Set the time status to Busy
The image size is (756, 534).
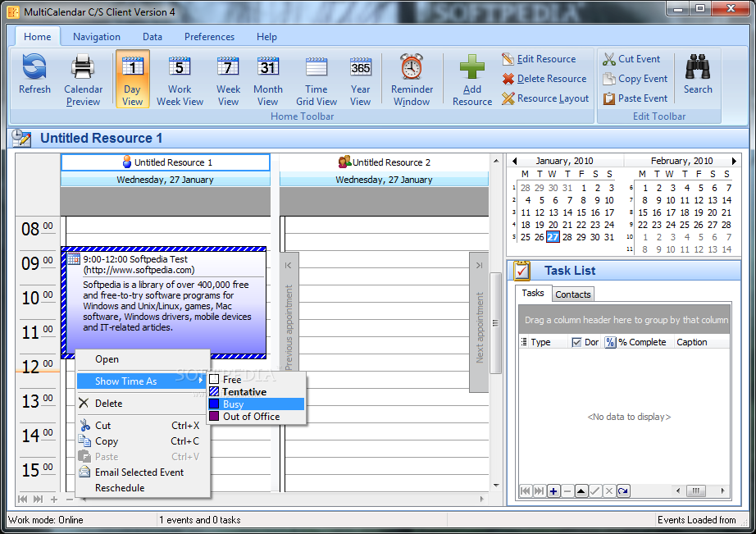[257, 404]
